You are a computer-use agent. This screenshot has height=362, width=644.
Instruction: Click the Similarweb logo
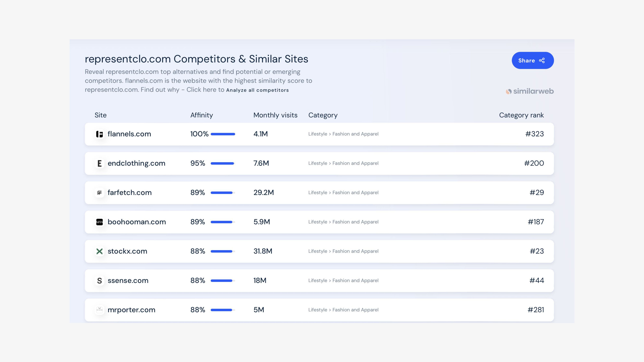(x=530, y=91)
